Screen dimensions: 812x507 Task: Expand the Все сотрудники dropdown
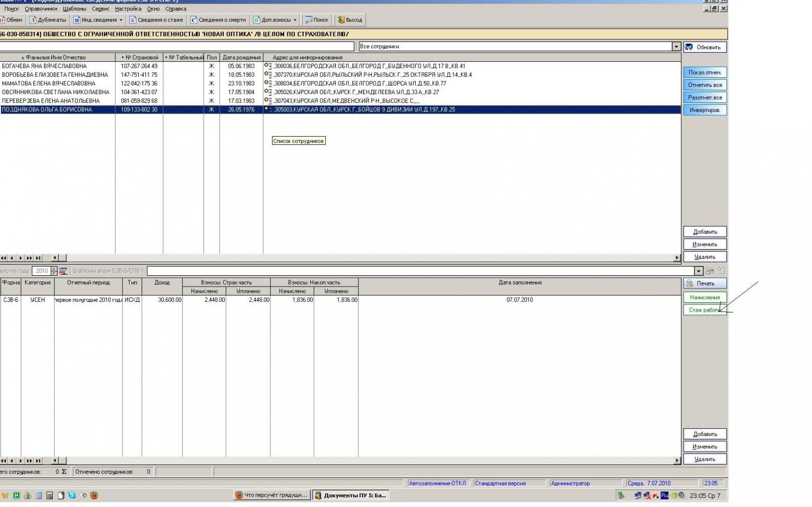676,47
